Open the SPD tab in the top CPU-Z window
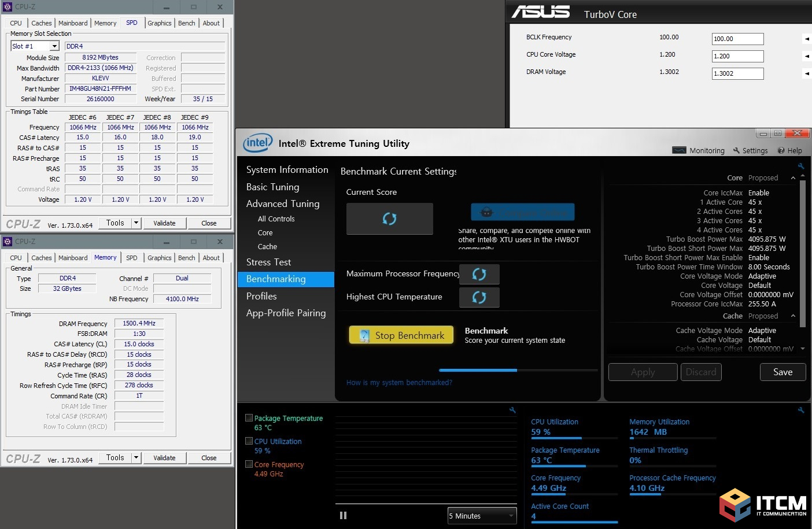812x529 pixels. pyautogui.click(x=132, y=23)
